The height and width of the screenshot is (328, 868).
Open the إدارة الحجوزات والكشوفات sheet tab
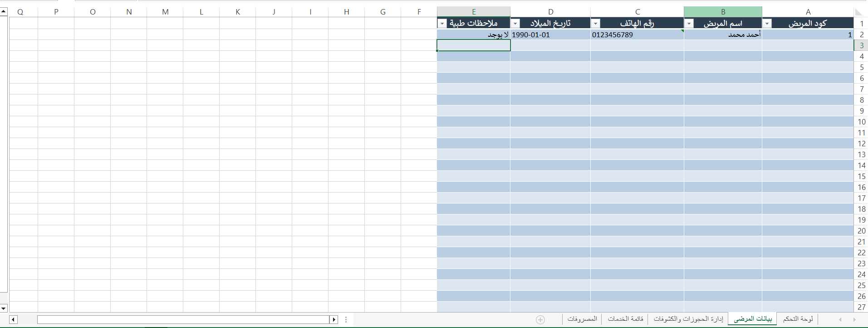pyautogui.click(x=688, y=319)
